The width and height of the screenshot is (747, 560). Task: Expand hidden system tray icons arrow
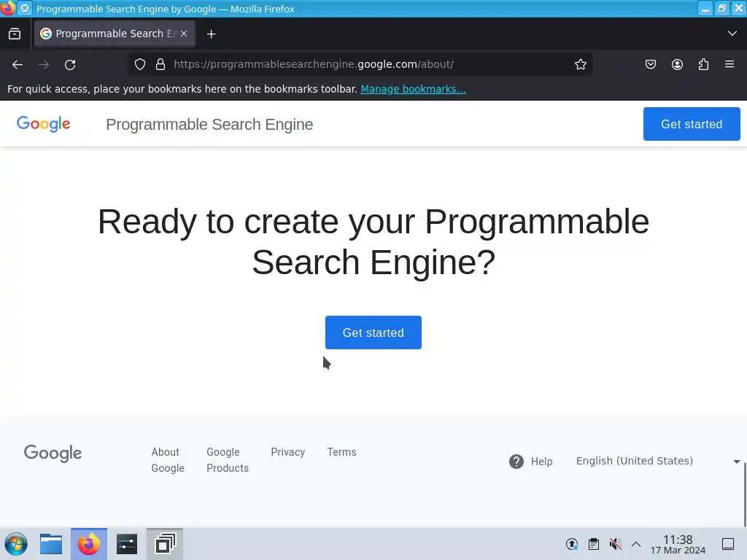[636, 544]
